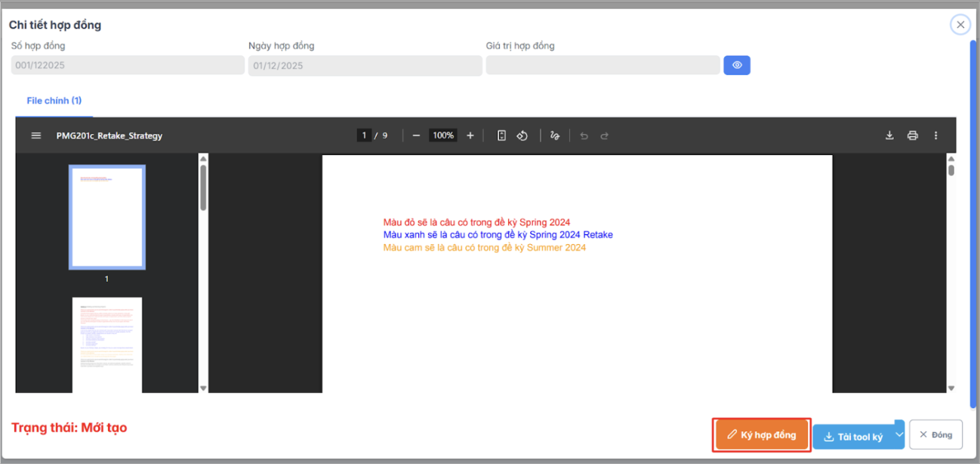Click the Tải tool ký link
980x464 pixels.
click(x=855, y=436)
